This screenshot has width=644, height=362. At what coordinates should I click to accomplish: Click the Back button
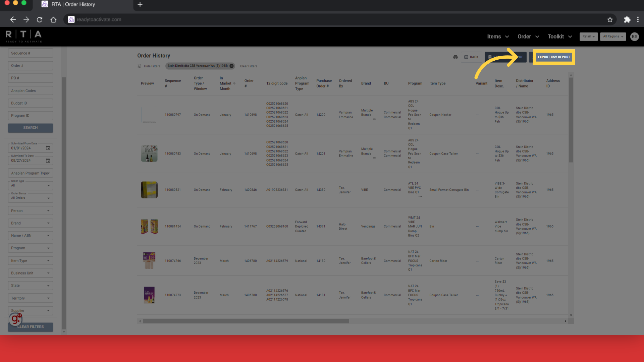click(471, 57)
